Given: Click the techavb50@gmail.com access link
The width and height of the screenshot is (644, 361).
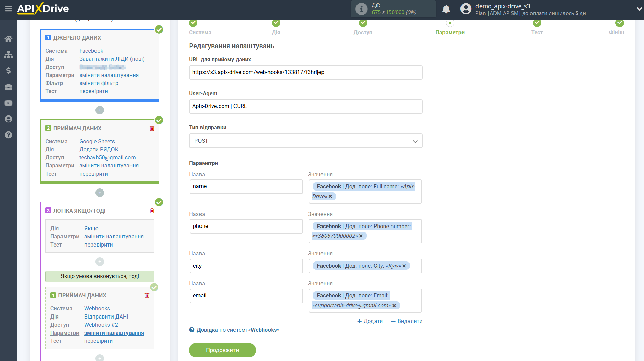Looking at the screenshot, I should [107, 157].
